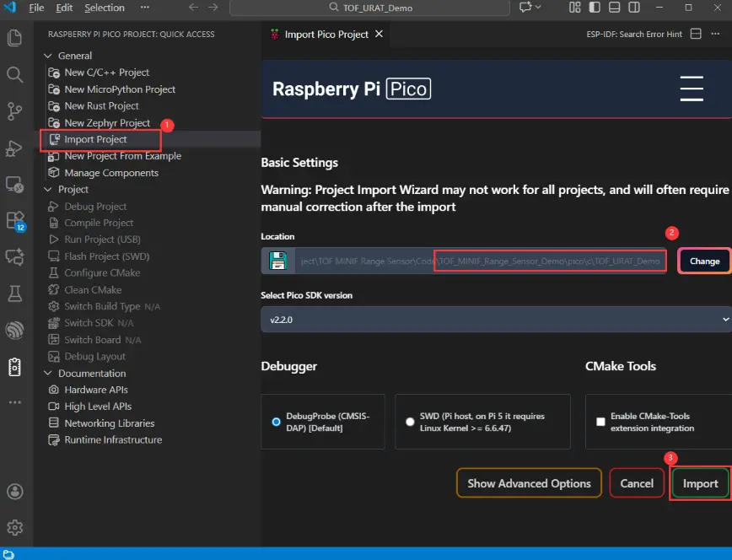Select SWD (Pi host) debugger radio option
Image resolution: width=732 pixels, height=560 pixels.
tap(410, 422)
